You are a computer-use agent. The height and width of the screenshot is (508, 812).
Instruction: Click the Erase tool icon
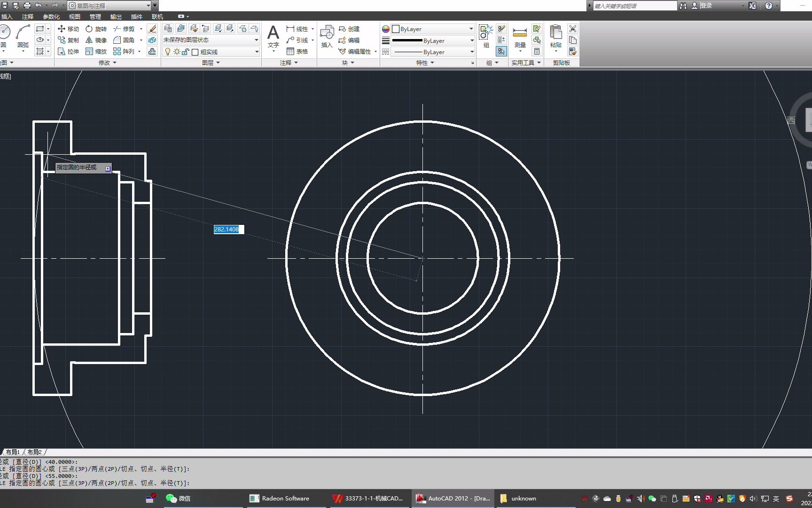click(152, 29)
